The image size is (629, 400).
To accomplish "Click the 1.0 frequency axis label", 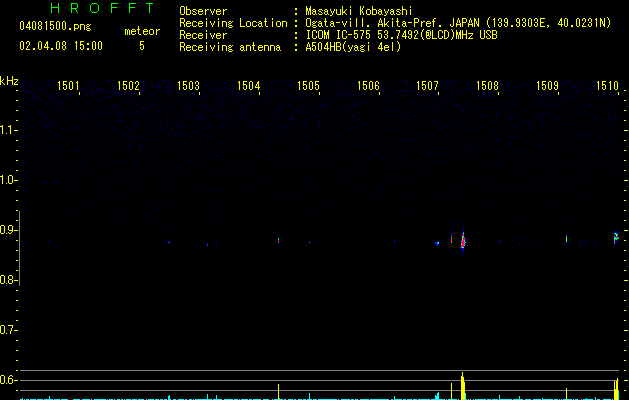I will point(8,180).
